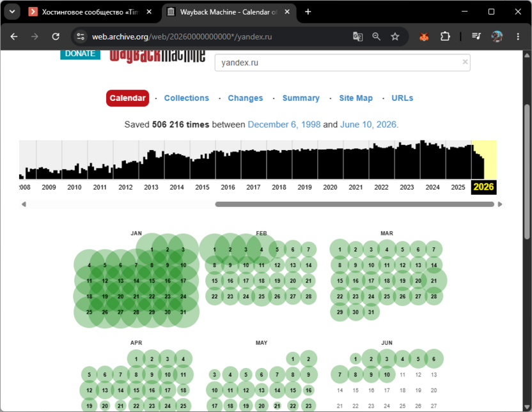Select the Calendar view
The image size is (532, 412).
(x=128, y=98)
